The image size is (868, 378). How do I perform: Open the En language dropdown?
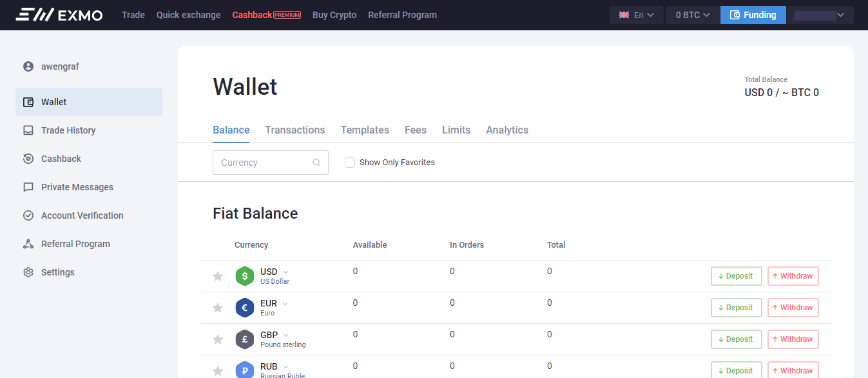point(636,15)
